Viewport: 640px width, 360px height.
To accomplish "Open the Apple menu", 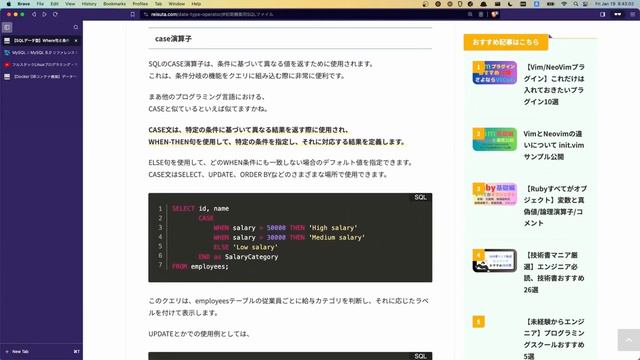I will 9,4.
